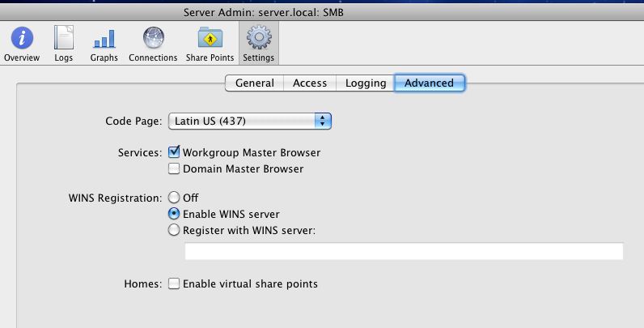Switch to the Access tab
This screenshot has height=328, width=644.
pos(310,83)
